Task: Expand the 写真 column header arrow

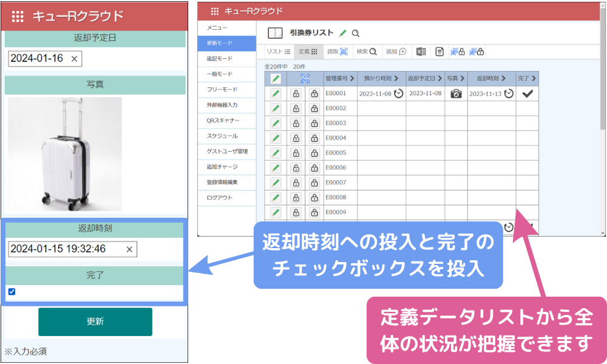Action: (x=462, y=78)
